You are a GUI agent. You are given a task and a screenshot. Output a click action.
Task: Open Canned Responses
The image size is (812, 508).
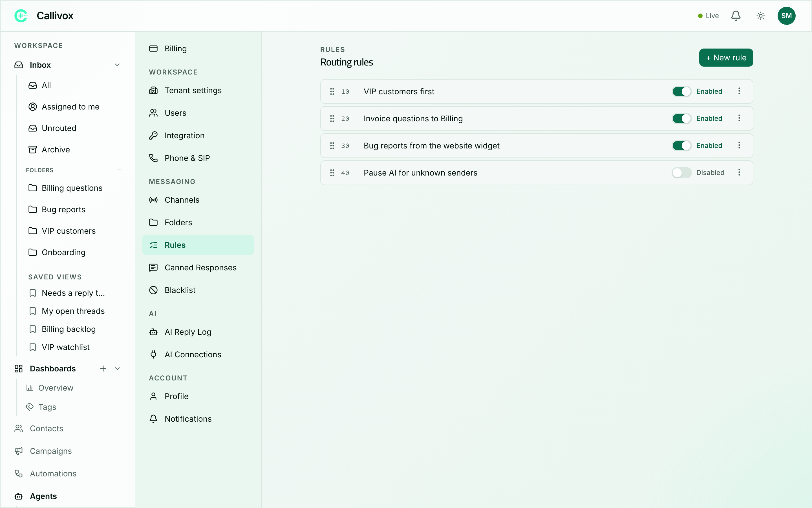(x=198, y=268)
